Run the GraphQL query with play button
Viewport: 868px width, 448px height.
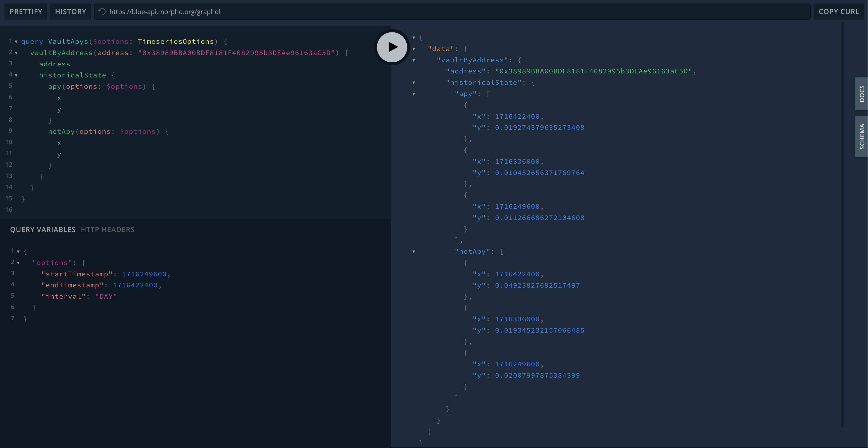click(392, 47)
